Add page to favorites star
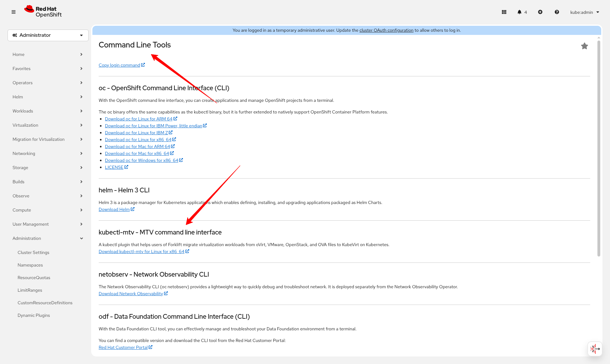The image size is (610, 364). click(x=584, y=46)
